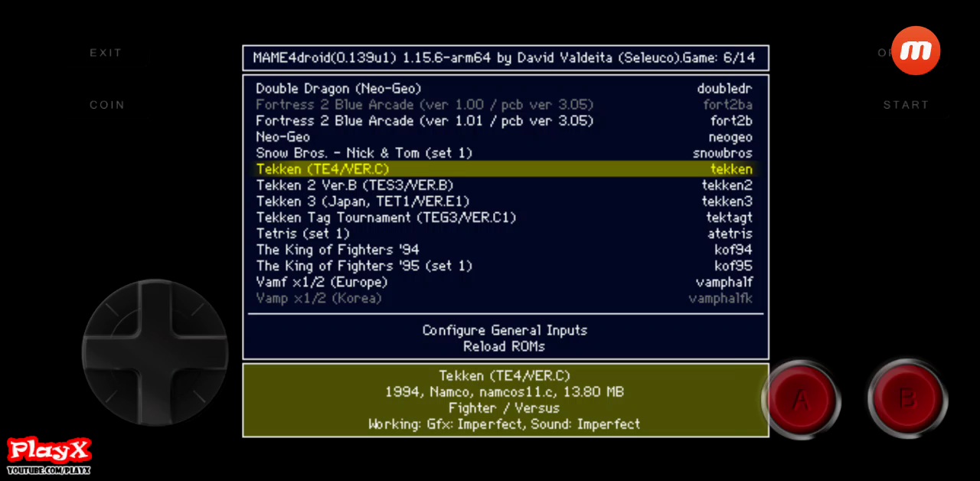This screenshot has height=481, width=980.
Task: Tap the COIN overlay button
Action: coord(106,105)
